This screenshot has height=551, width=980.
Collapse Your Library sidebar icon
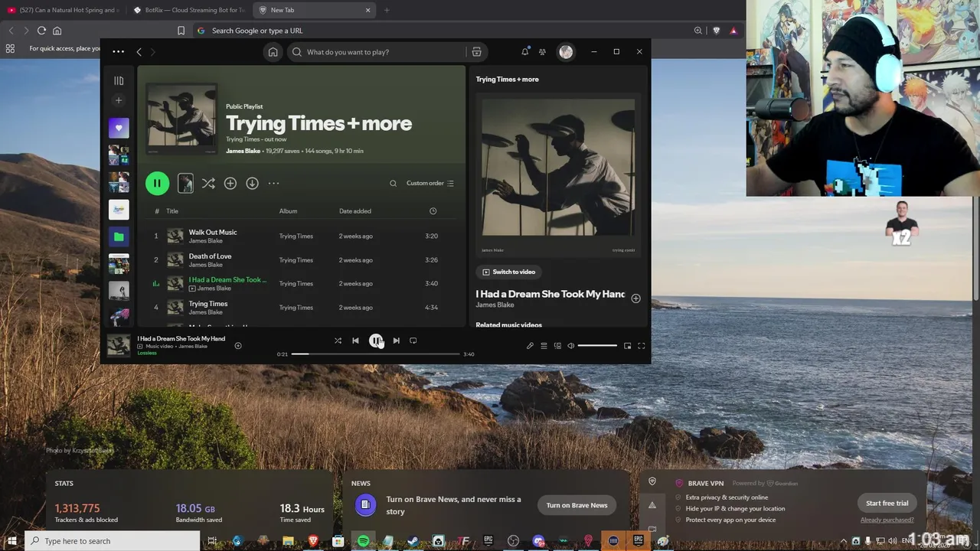click(119, 80)
